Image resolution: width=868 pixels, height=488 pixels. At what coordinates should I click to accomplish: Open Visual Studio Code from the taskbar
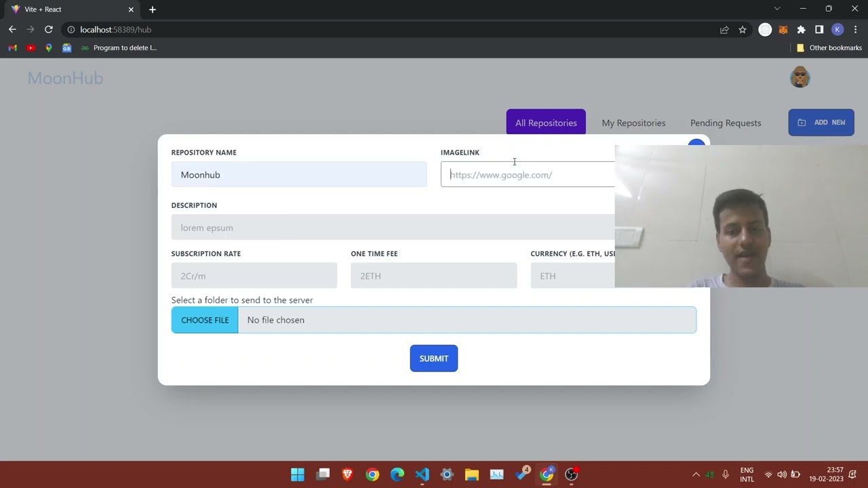tap(422, 474)
